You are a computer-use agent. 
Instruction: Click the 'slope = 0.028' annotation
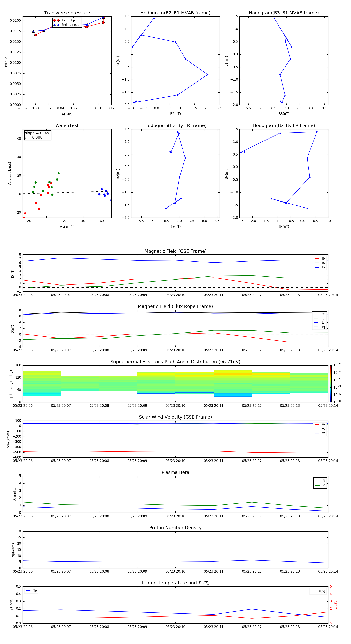(38, 133)
